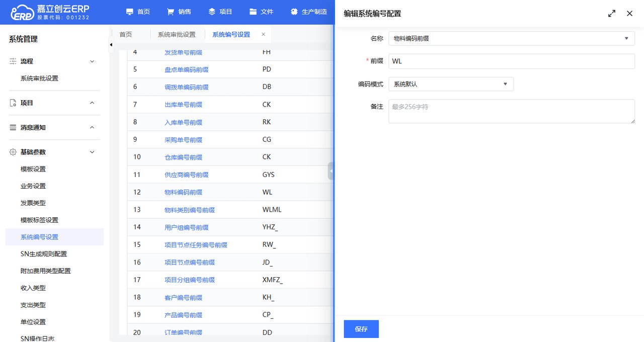Switch to the 首页 tab

coord(125,35)
